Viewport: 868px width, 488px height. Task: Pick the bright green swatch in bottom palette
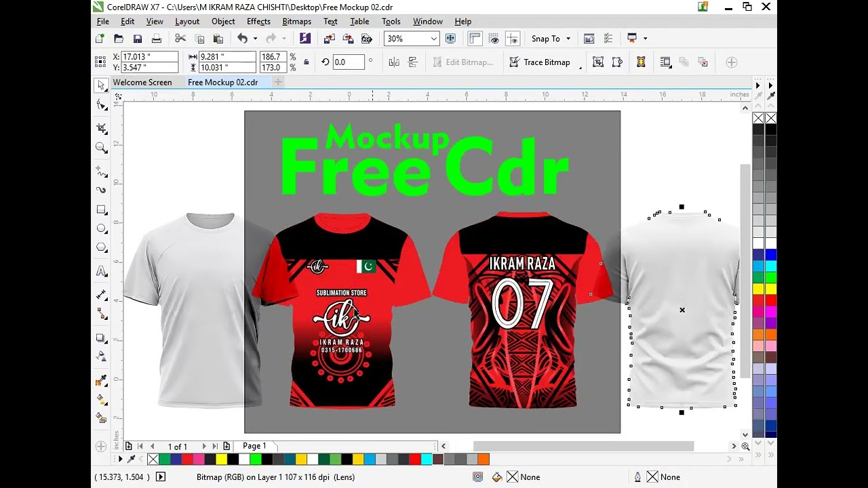(255, 460)
